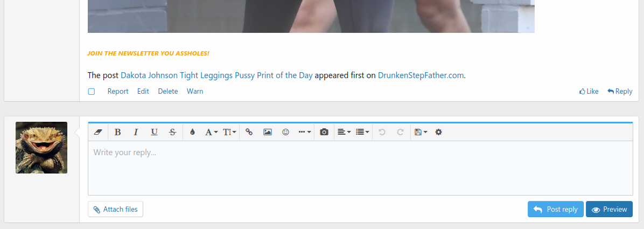This screenshot has width=644, height=229.
Task: Toggle Bold formatting in editor toolbar
Action: (x=118, y=132)
